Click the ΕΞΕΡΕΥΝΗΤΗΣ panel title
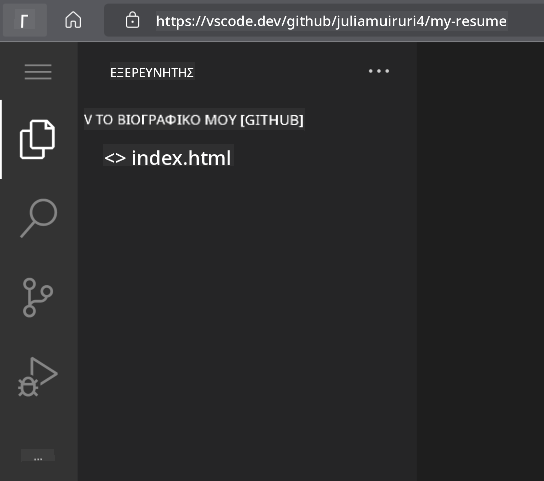The image size is (544, 481). pyautogui.click(x=152, y=72)
